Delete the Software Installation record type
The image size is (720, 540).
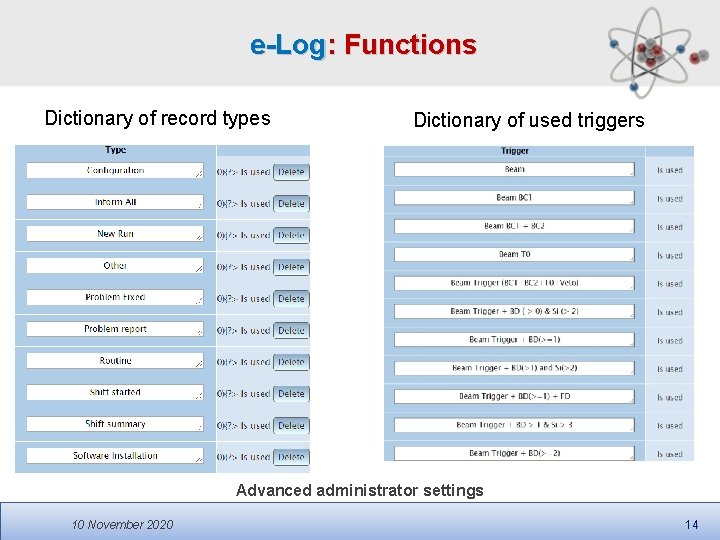pos(291,457)
